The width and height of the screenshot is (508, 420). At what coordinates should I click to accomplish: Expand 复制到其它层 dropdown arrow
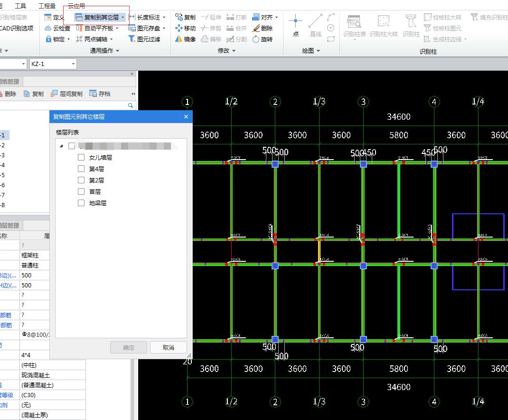(x=122, y=17)
